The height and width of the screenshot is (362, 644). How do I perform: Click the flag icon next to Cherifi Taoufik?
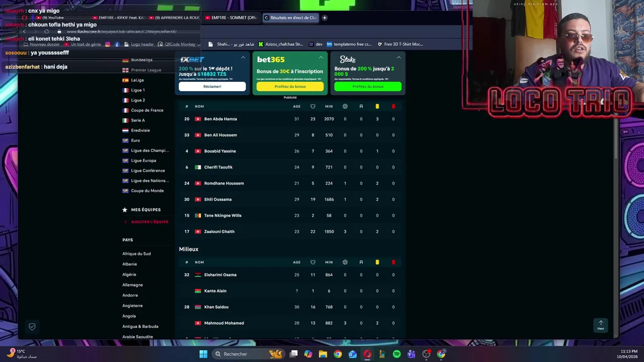[x=198, y=167]
